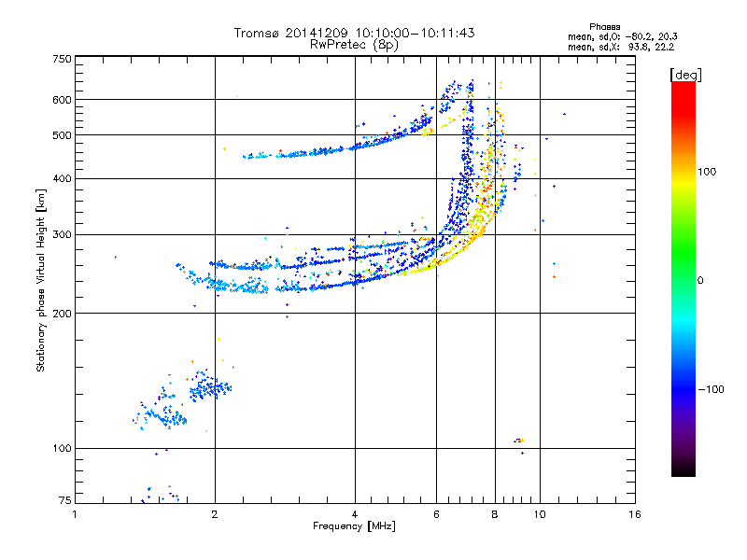Click the 'Frequency [MHz]' axis title
The height and width of the screenshot is (560, 747).
(x=354, y=526)
